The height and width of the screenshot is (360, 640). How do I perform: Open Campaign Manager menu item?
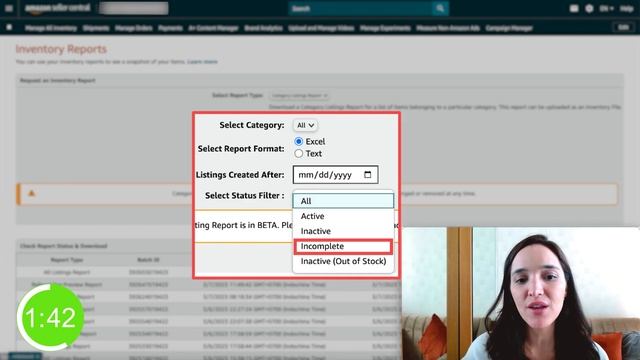click(509, 28)
